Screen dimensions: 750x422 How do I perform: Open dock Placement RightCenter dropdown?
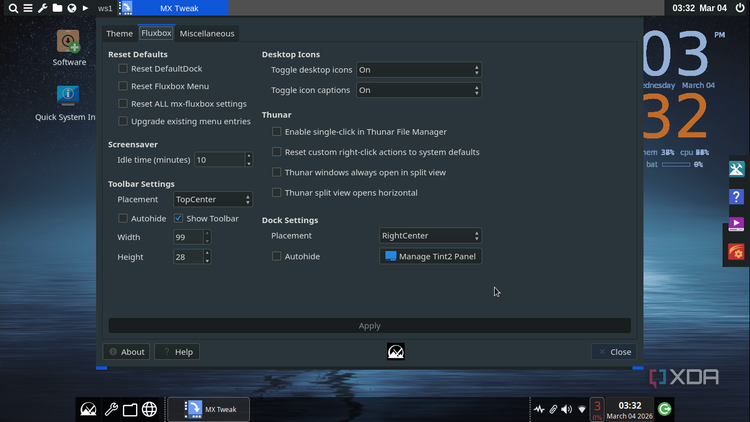pos(430,235)
